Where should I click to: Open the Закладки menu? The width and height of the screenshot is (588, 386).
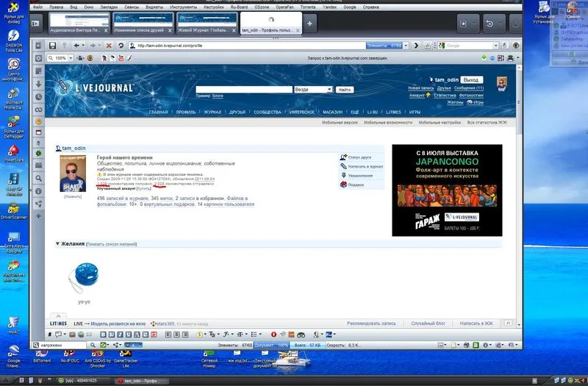pos(109,7)
